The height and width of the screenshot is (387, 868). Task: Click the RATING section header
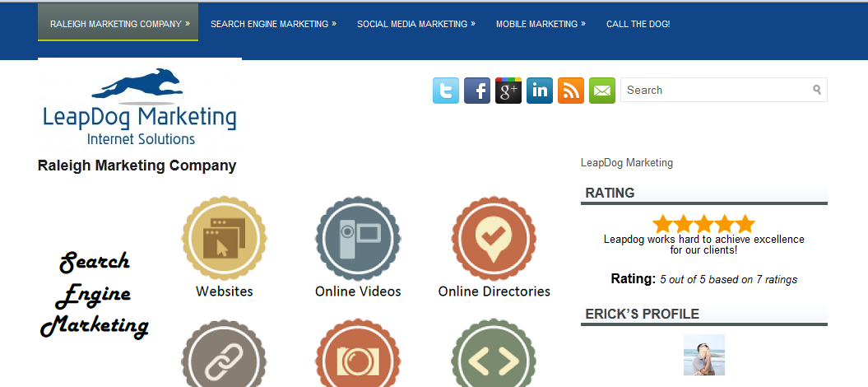pos(704,194)
